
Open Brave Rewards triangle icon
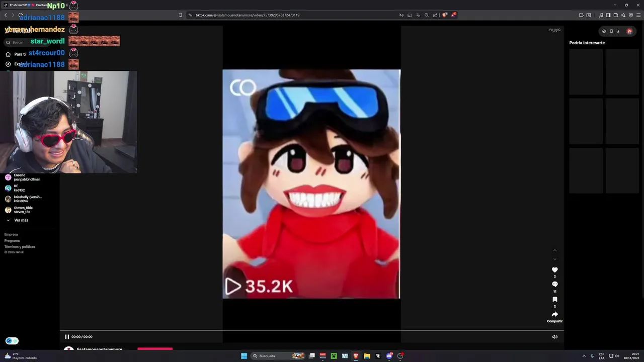(453, 15)
